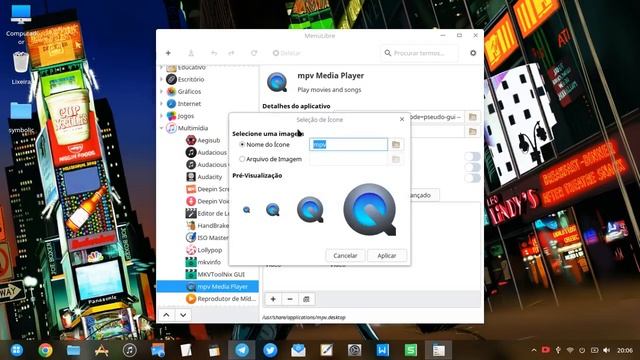This screenshot has width=640, height=360.
Task: Click the clear actions icon beside minus button
Action: point(307,299)
